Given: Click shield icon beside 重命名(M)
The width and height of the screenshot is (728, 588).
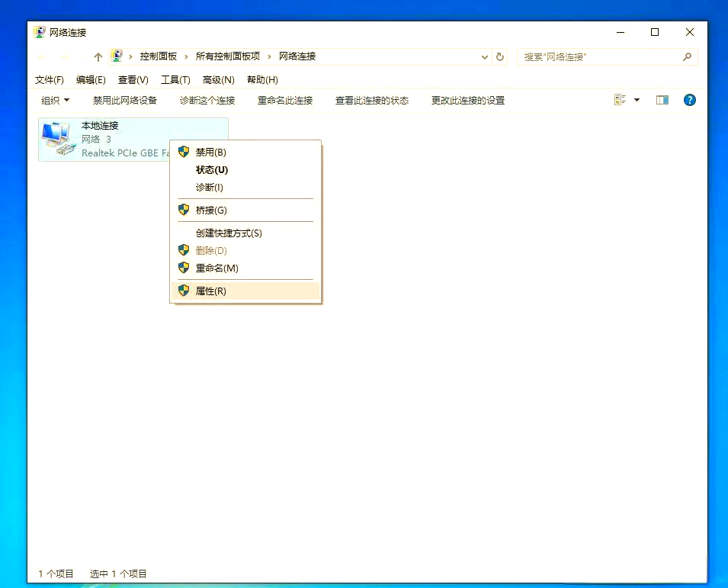Looking at the screenshot, I should click(x=184, y=268).
